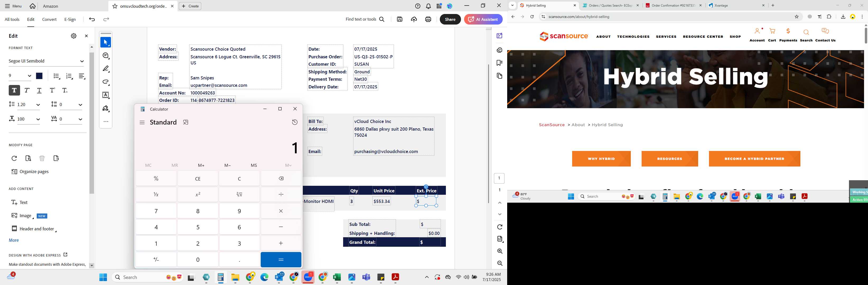The width and height of the screenshot is (868, 285).
Task: Open the text color swatch
Action: coord(39,76)
